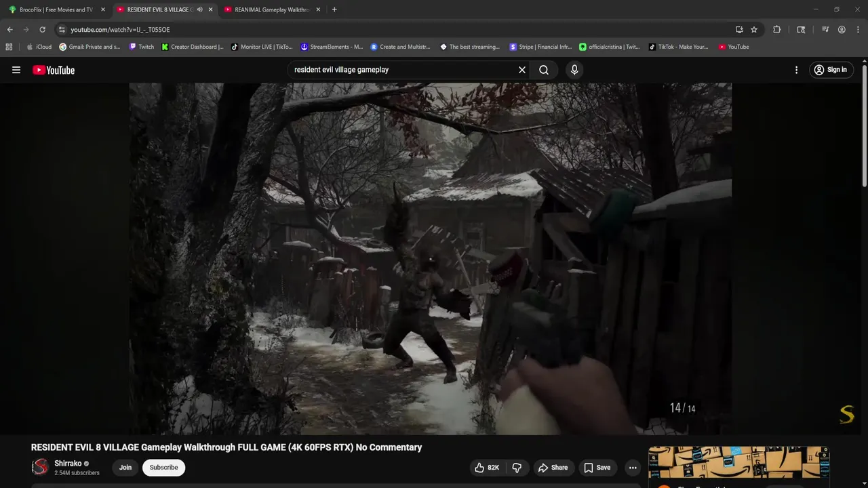Screen dimensions: 868x488
Task: Open the media controls music icon
Action: coord(825,30)
